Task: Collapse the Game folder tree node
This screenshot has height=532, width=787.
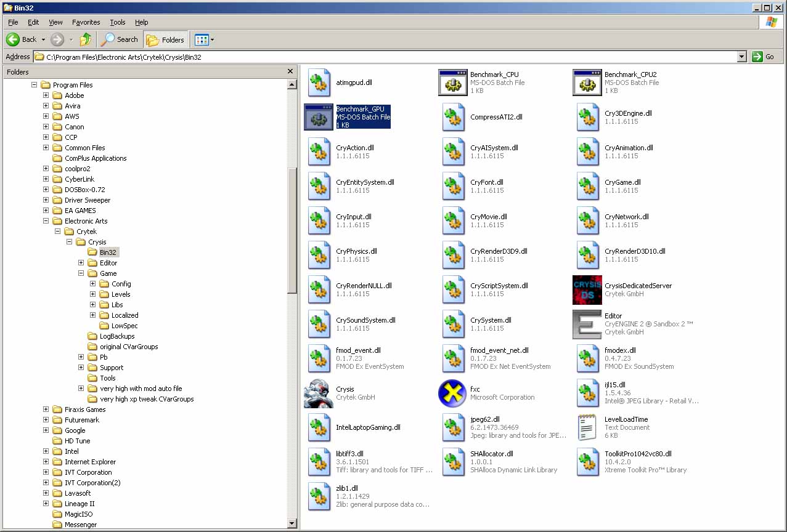Action: pyautogui.click(x=81, y=273)
